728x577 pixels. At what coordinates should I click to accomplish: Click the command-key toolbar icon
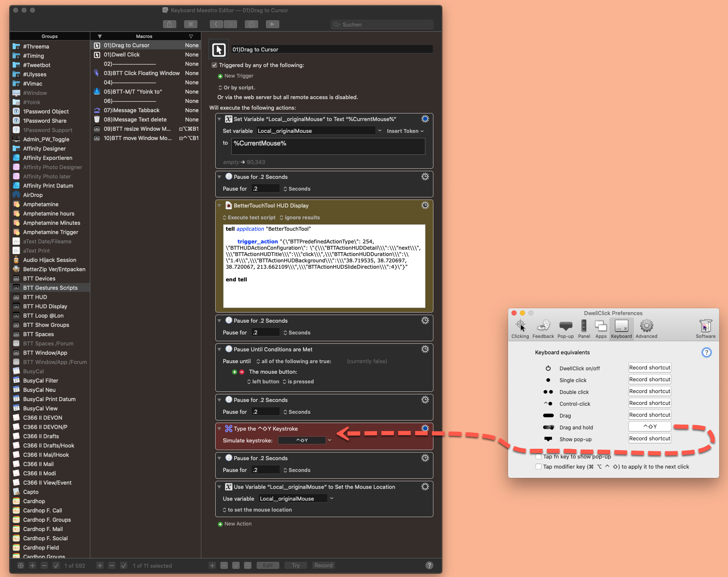click(x=190, y=24)
